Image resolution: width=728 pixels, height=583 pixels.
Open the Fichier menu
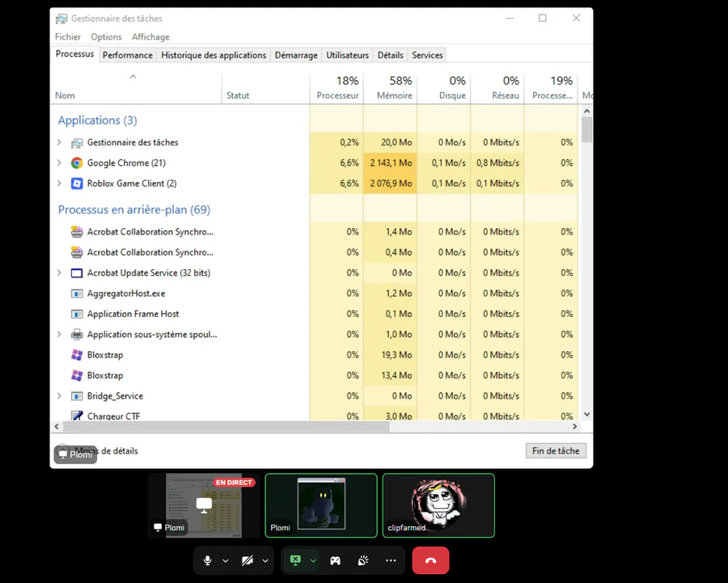pos(68,36)
